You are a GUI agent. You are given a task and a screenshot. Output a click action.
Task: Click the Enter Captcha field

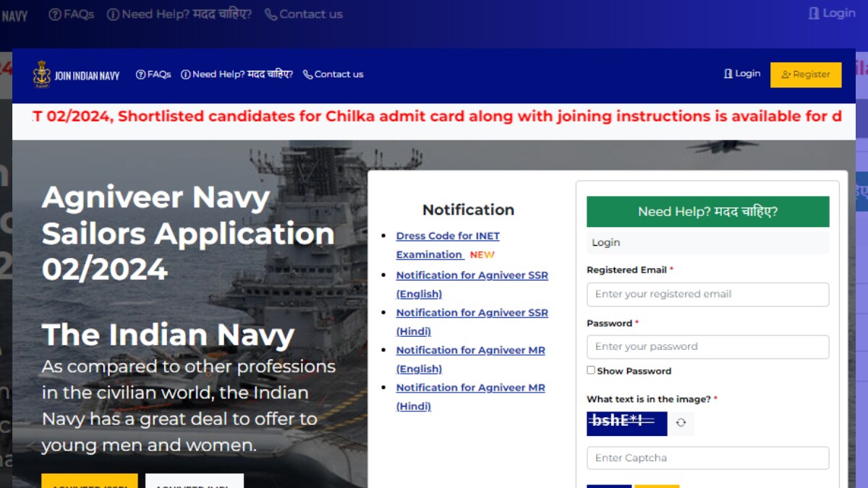pyautogui.click(x=707, y=458)
